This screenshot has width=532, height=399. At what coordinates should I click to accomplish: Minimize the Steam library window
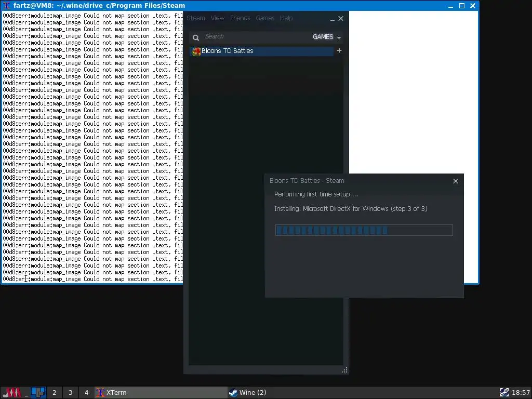pyautogui.click(x=332, y=19)
